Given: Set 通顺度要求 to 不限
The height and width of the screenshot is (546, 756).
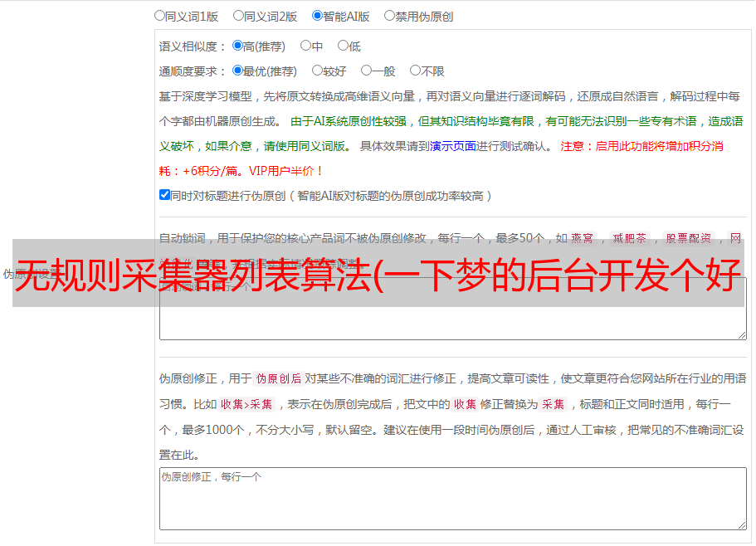Looking at the screenshot, I should 415,71.
